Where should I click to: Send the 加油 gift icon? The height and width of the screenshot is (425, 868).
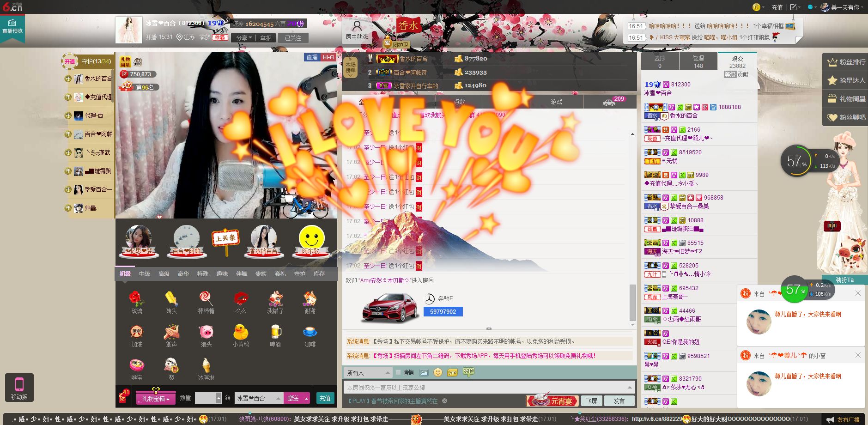click(x=137, y=332)
